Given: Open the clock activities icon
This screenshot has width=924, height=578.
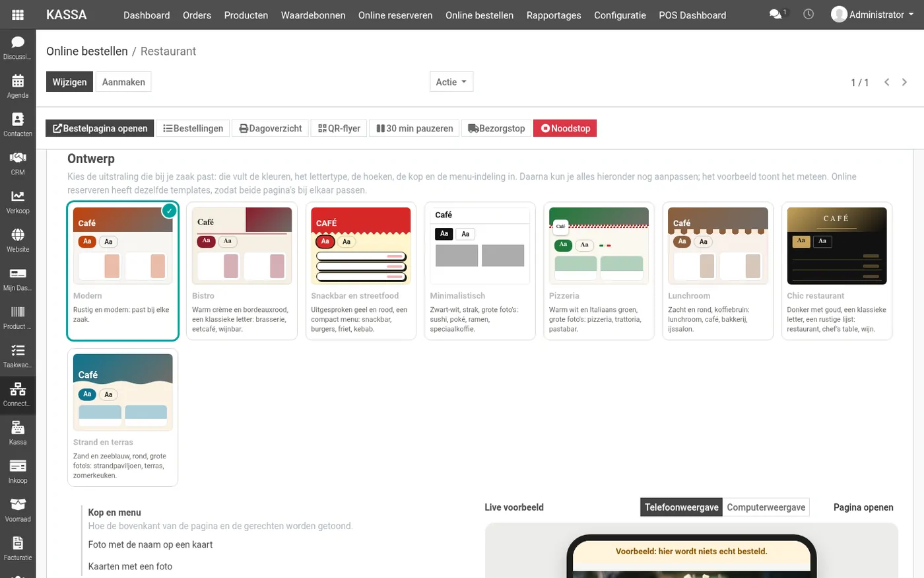Looking at the screenshot, I should [x=808, y=15].
